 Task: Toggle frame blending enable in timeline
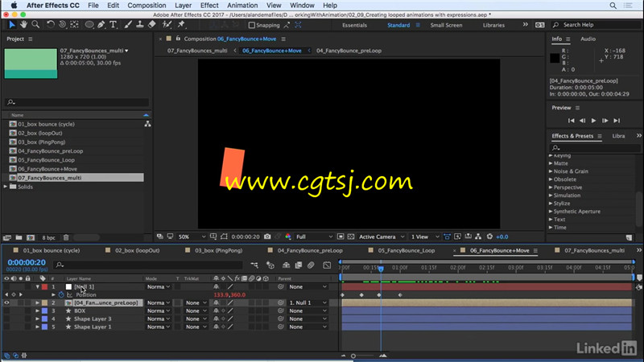[x=299, y=265]
